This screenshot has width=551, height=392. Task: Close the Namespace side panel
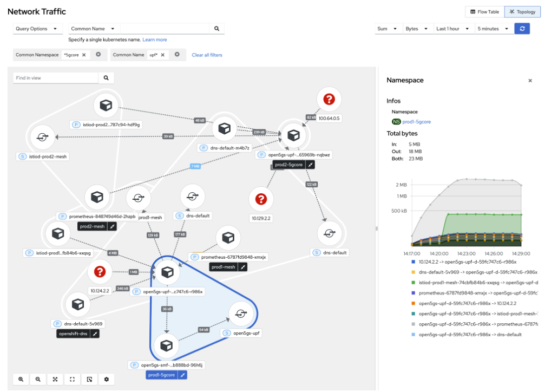point(530,81)
